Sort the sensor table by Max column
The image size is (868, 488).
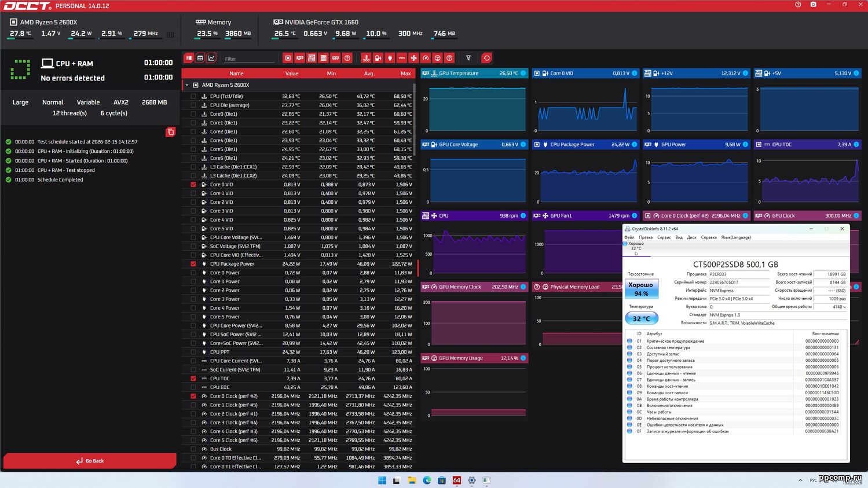coord(405,74)
